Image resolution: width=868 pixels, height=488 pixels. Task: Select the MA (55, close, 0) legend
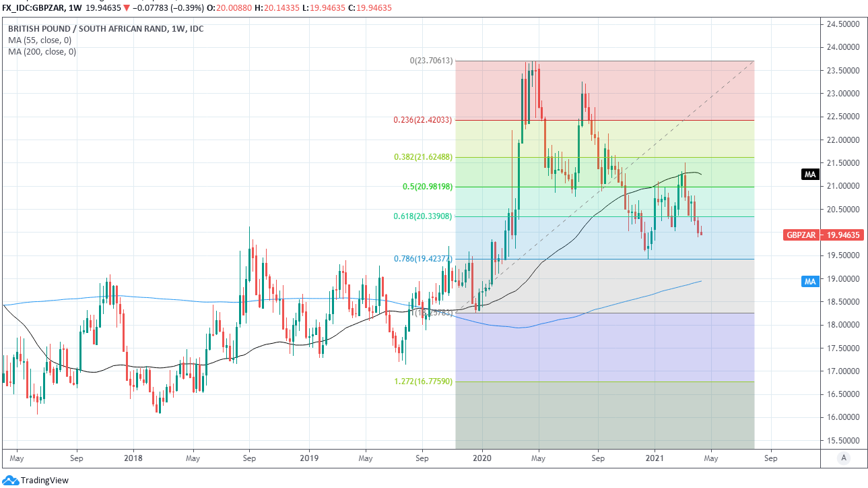(x=40, y=40)
